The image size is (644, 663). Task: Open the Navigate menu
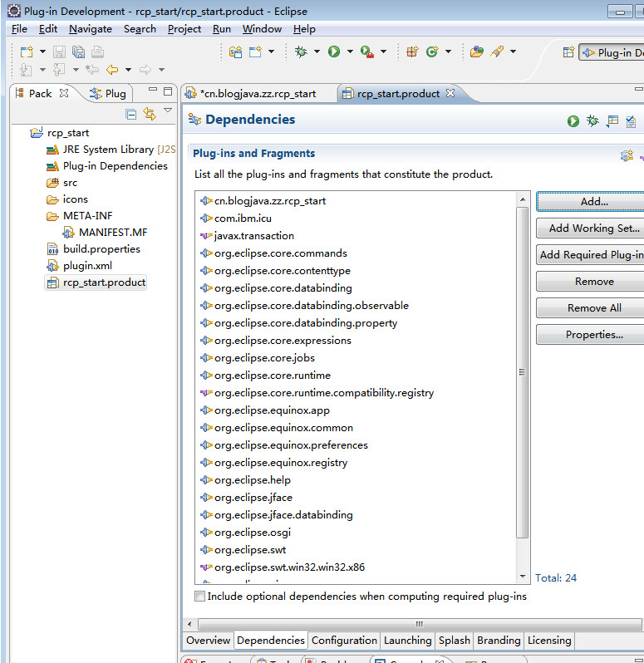coord(91,29)
